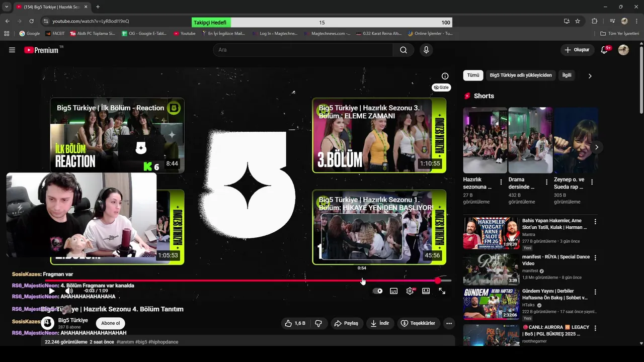Open the Magtechnews.com bookmark

click(x=328, y=34)
